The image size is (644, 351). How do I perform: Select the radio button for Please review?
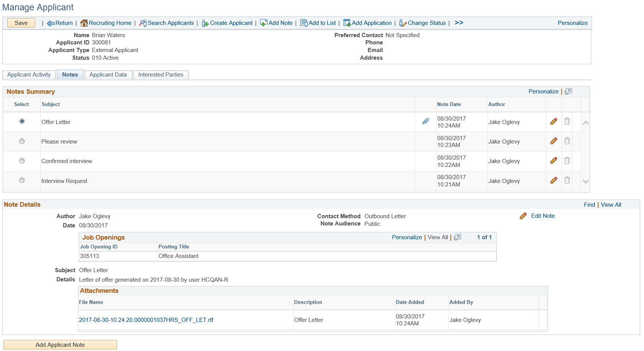click(21, 141)
